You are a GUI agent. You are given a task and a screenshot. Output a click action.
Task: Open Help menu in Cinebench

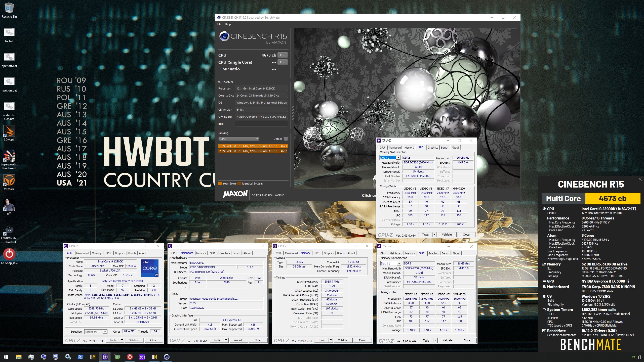click(x=228, y=24)
